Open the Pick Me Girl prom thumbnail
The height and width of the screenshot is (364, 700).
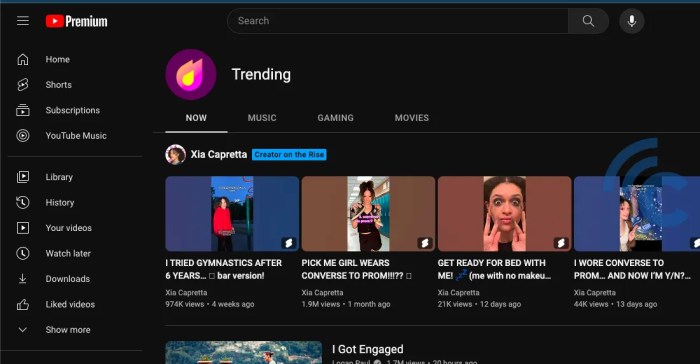[x=368, y=214]
